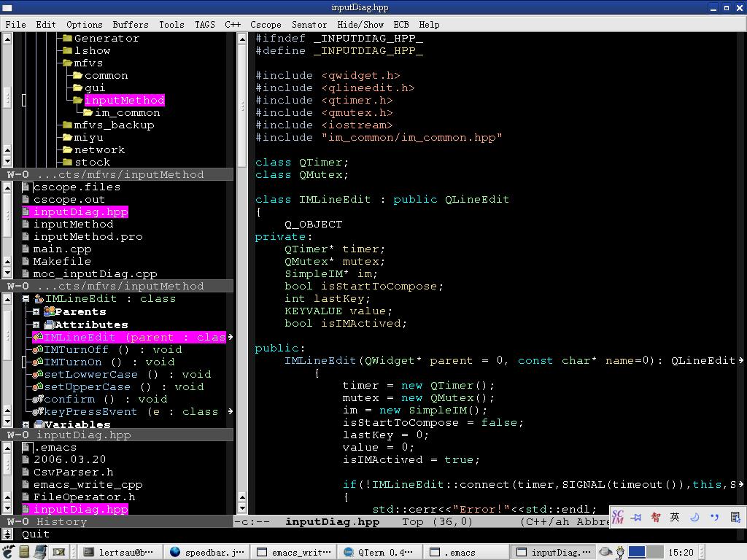Screen dimensions: 747x560
Task: Open the Hide/Show menu
Action: click(x=360, y=25)
